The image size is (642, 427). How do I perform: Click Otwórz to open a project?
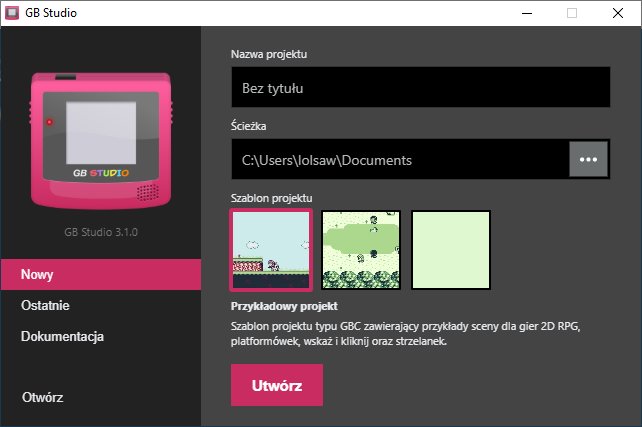43,398
